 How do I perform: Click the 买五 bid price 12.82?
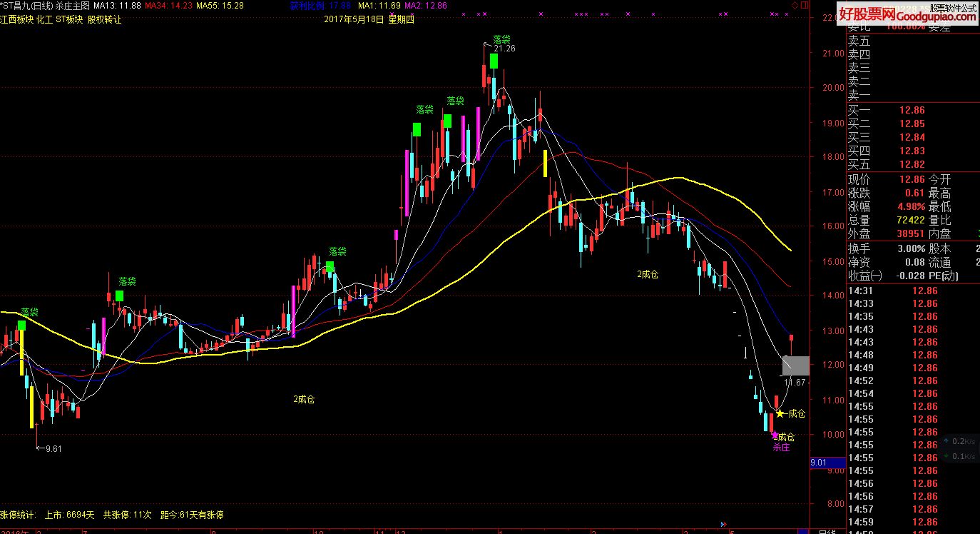[912, 164]
